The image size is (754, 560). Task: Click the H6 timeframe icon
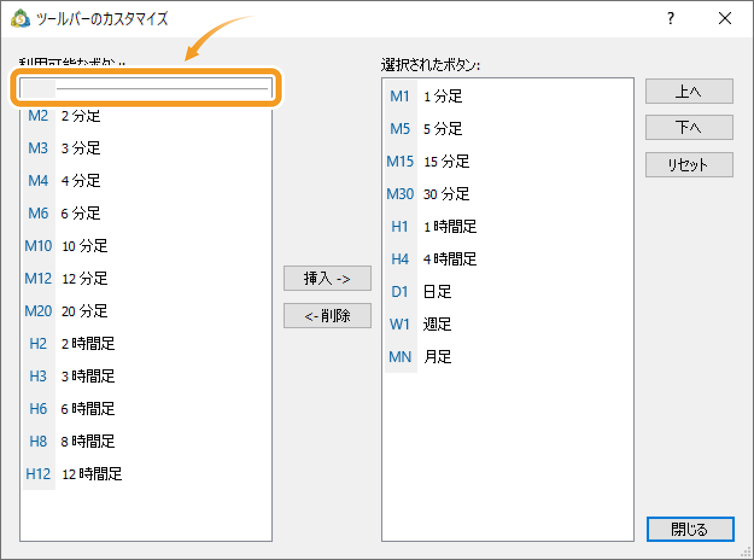click(x=38, y=409)
